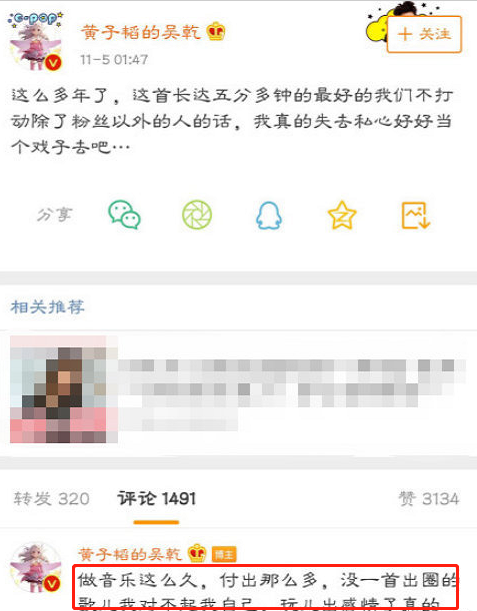
Task: Open commenter name 黄子韬的吴乾 in comments
Action: click(130, 554)
